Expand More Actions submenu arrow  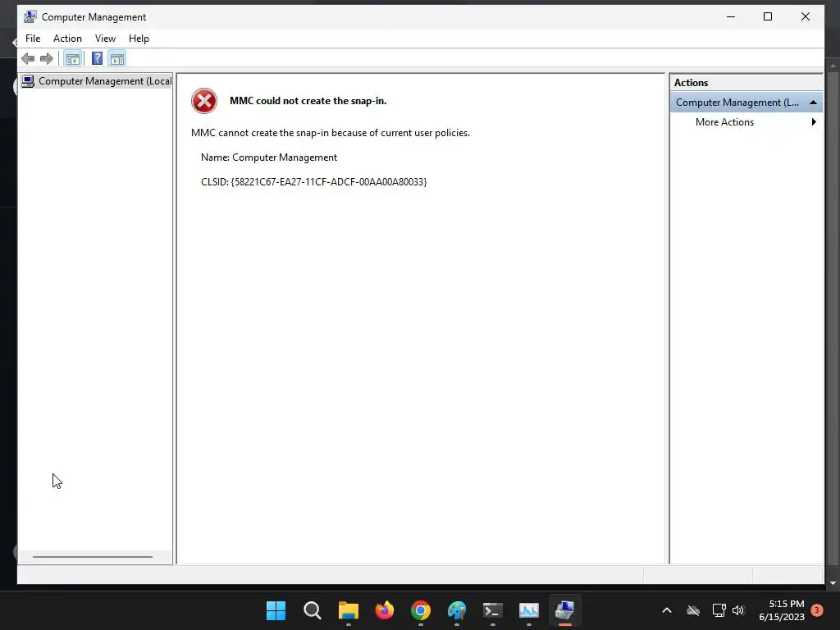point(814,122)
